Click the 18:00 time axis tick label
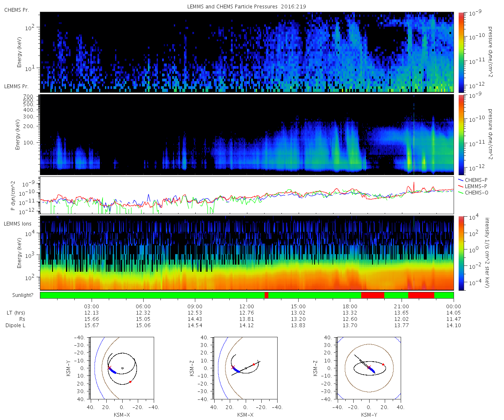This screenshot has width=504, height=420. (x=350, y=306)
